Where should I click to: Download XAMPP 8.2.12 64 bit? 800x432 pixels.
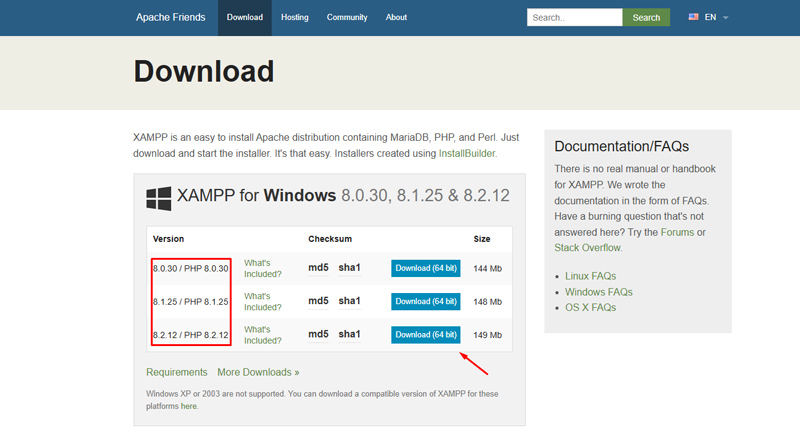coord(426,335)
